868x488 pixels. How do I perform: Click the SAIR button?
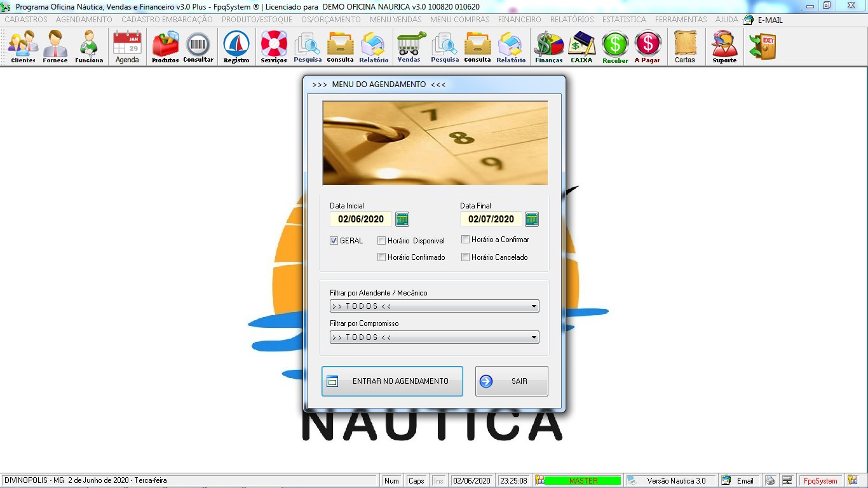click(x=512, y=381)
